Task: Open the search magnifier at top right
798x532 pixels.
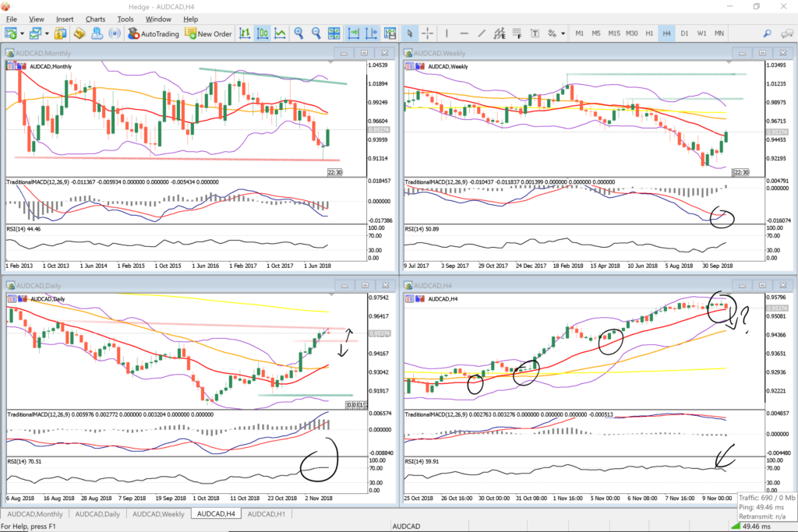Action: click(768, 33)
